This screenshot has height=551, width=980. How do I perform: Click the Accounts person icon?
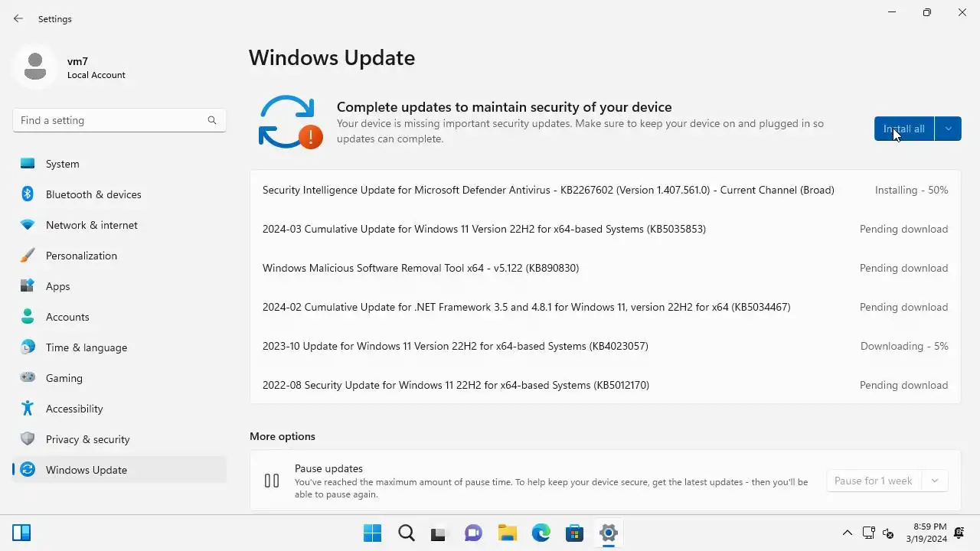click(28, 317)
